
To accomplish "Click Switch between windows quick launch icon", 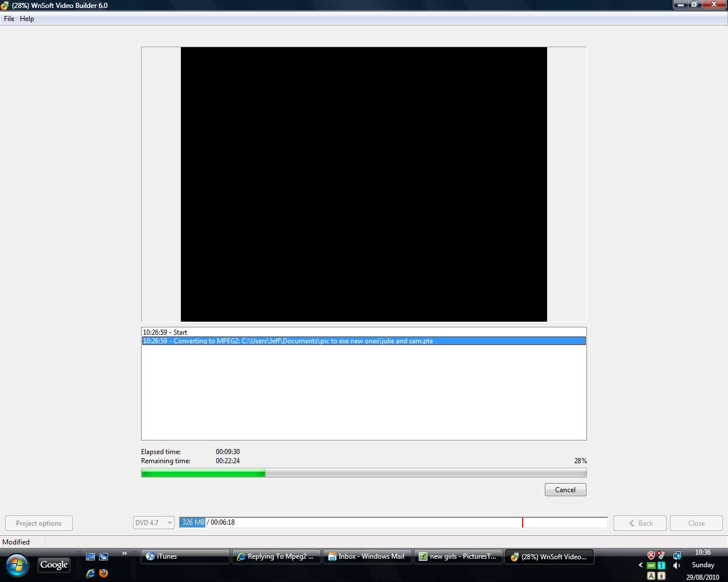I will click(x=104, y=556).
